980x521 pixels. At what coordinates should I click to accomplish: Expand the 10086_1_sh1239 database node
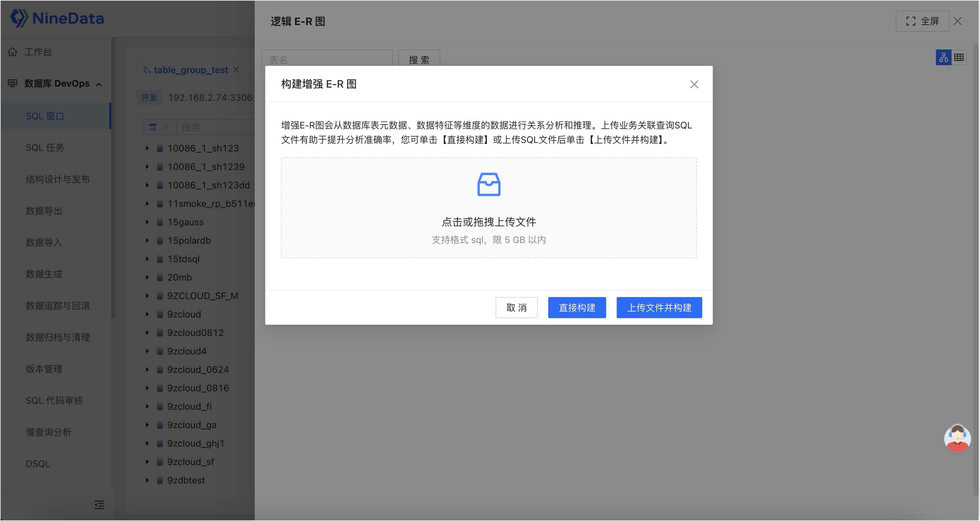click(147, 166)
